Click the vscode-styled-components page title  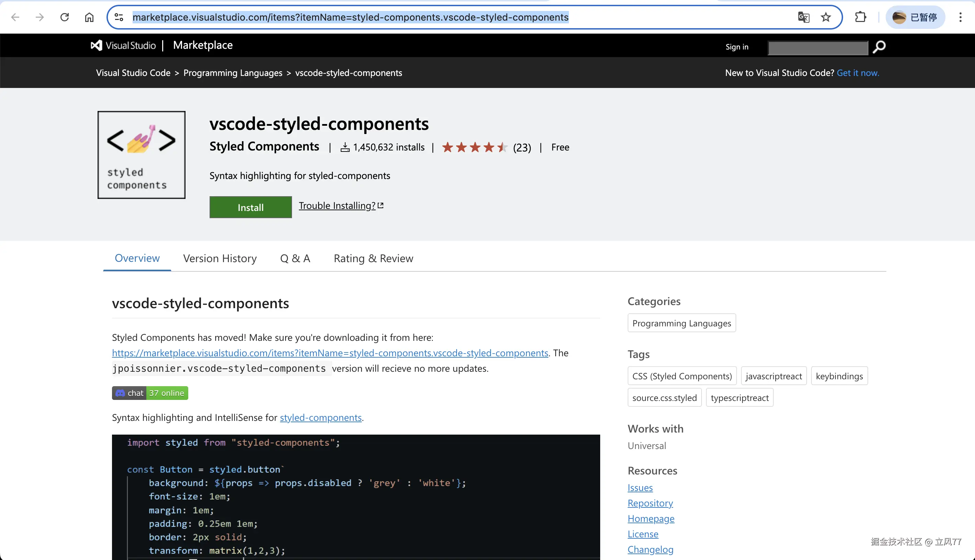pos(319,124)
